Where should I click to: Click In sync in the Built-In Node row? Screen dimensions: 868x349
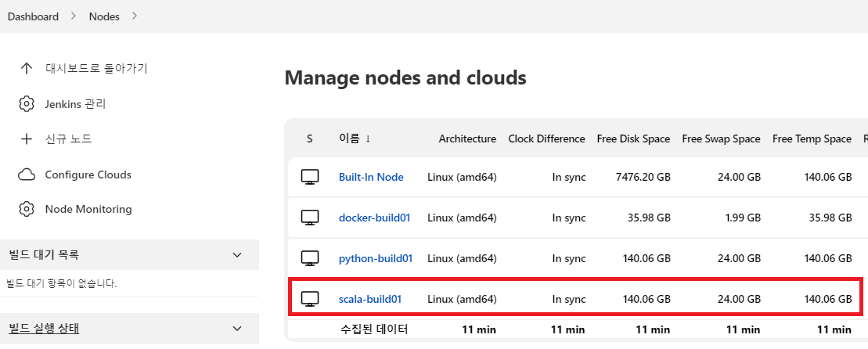(x=568, y=178)
